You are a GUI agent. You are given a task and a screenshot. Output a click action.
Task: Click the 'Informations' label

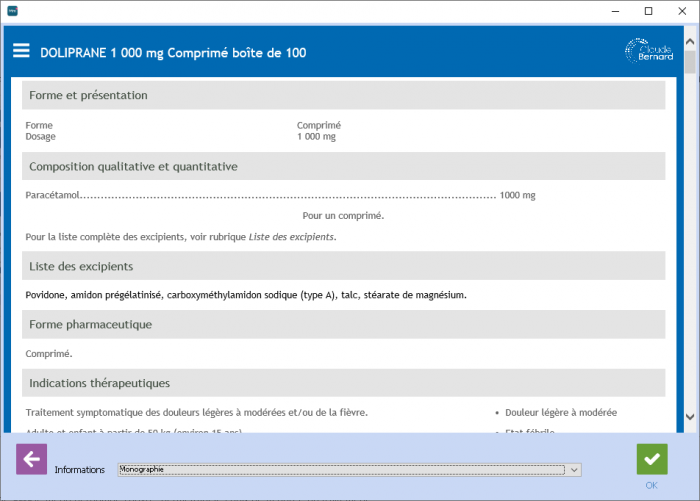coord(79,470)
